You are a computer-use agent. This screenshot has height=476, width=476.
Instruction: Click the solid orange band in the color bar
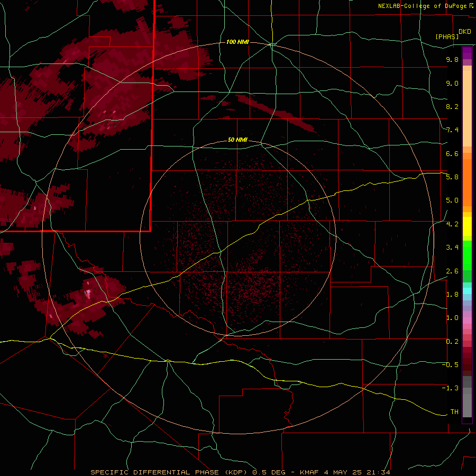coord(467,183)
